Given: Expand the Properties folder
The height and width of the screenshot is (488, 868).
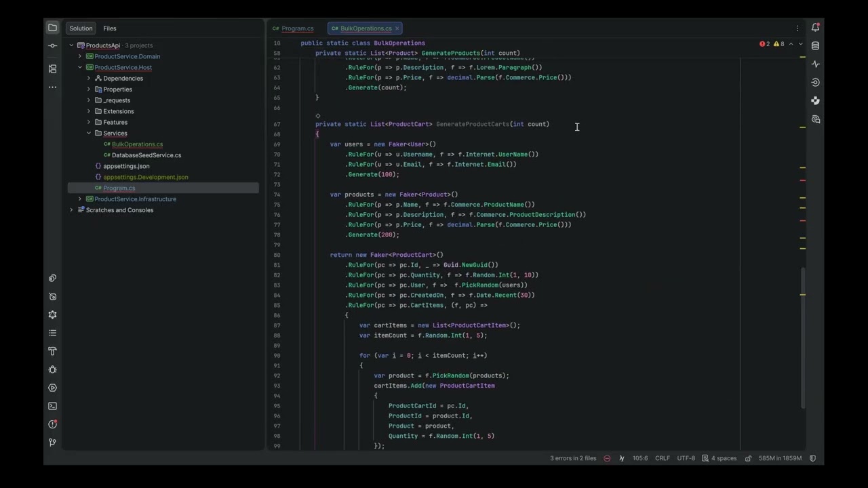Looking at the screenshot, I should [x=89, y=89].
